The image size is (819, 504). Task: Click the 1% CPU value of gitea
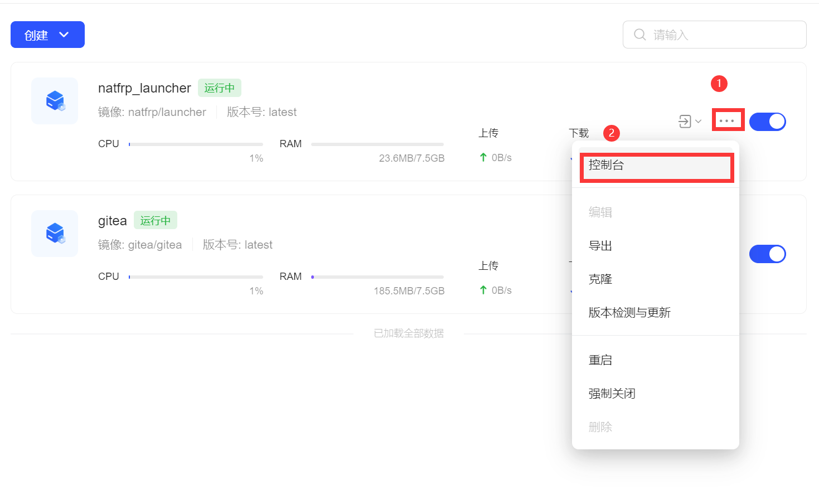pos(256,291)
